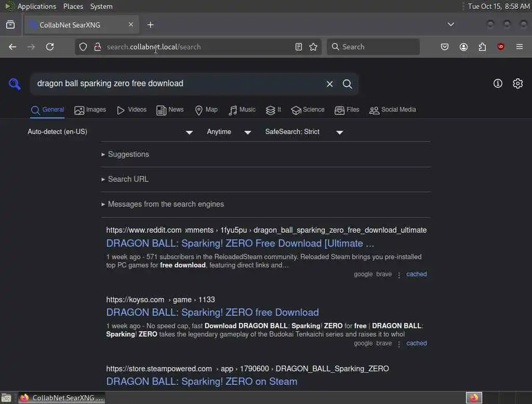Switch to the Images search tab
This screenshot has width=532, height=404.
pyautogui.click(x=90, y=110)
